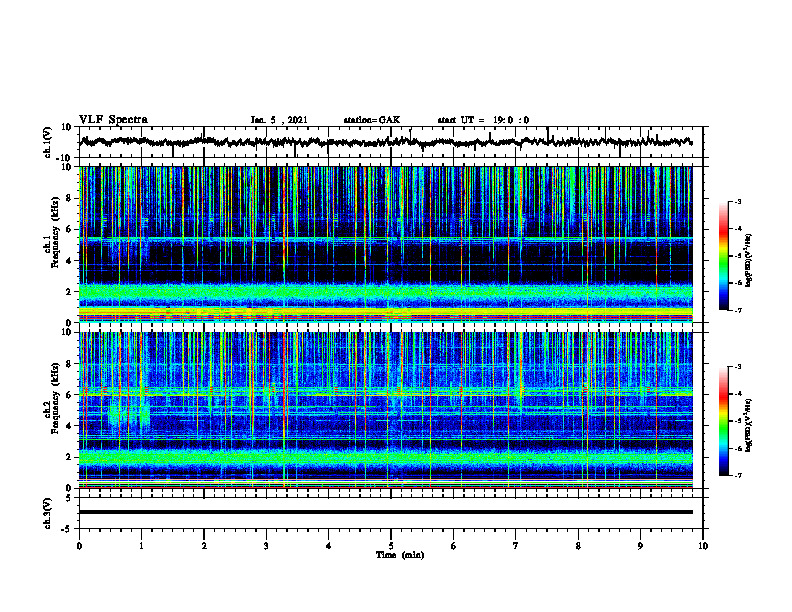Click time-axis tick label "2"

pyautogui.click(x=204, y=546)
